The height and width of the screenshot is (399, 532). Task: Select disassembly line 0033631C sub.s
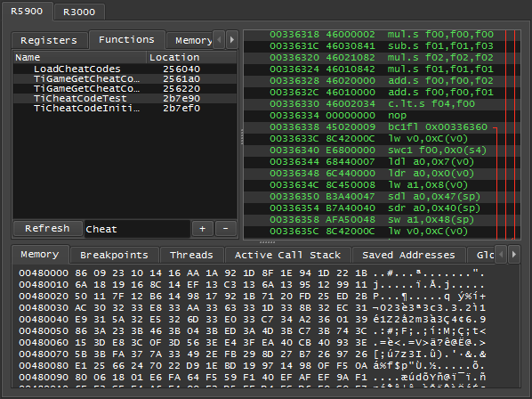click(382, 46)
